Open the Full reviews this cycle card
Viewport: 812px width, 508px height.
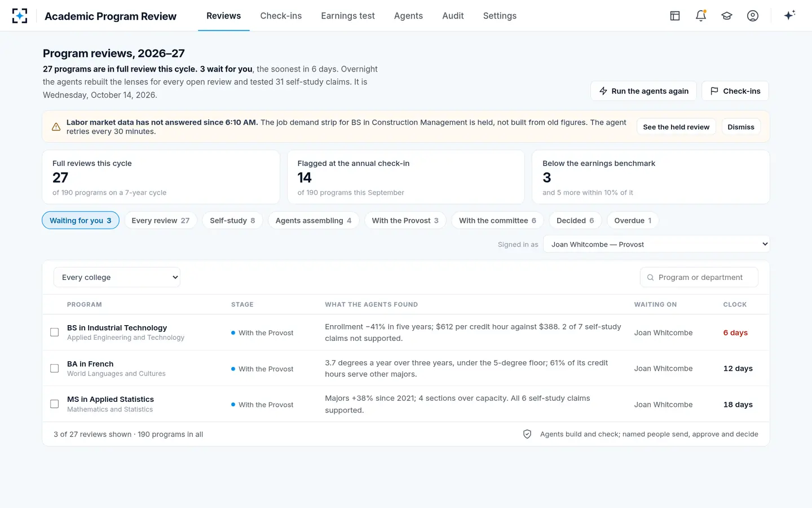tap(161, 177)
